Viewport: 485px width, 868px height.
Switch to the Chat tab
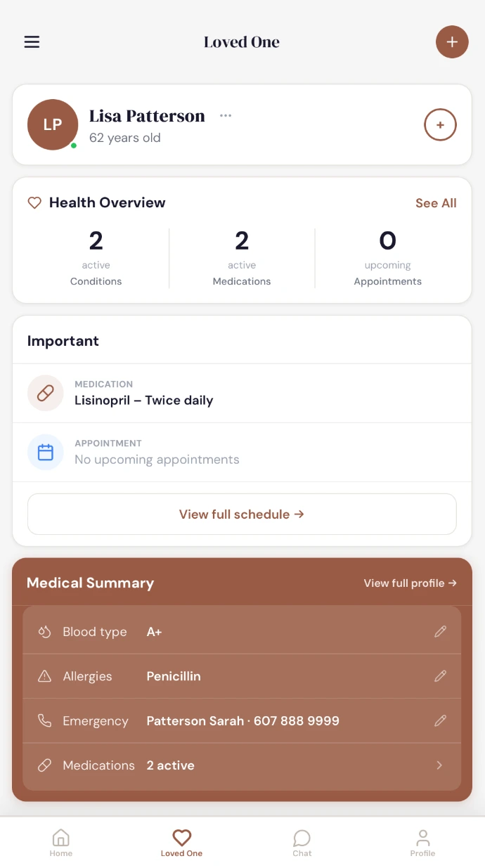point(302,843)
